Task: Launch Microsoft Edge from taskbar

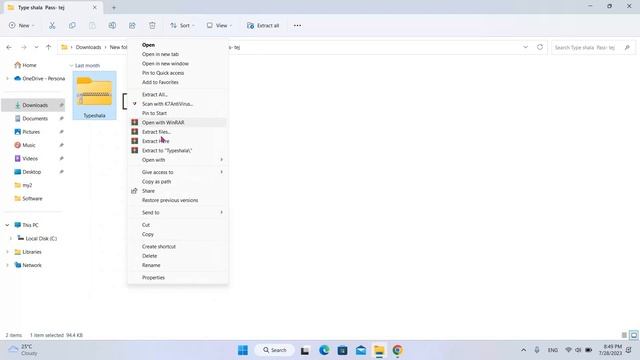Action: pos(324,350)
